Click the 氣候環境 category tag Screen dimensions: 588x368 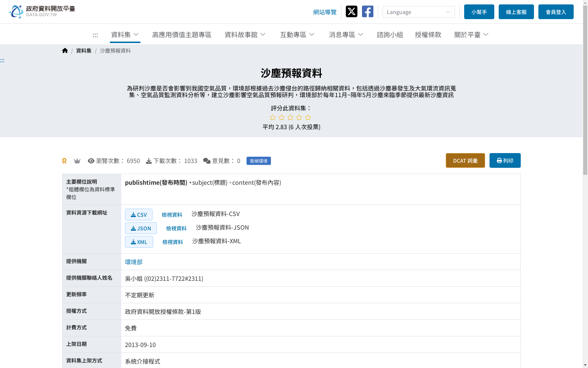(259, 161)
